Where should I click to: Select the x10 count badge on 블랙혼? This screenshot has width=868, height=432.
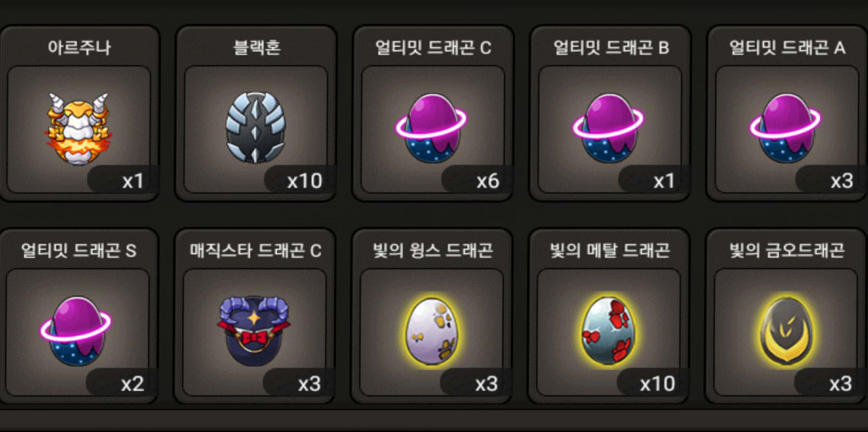coord(304,181)
